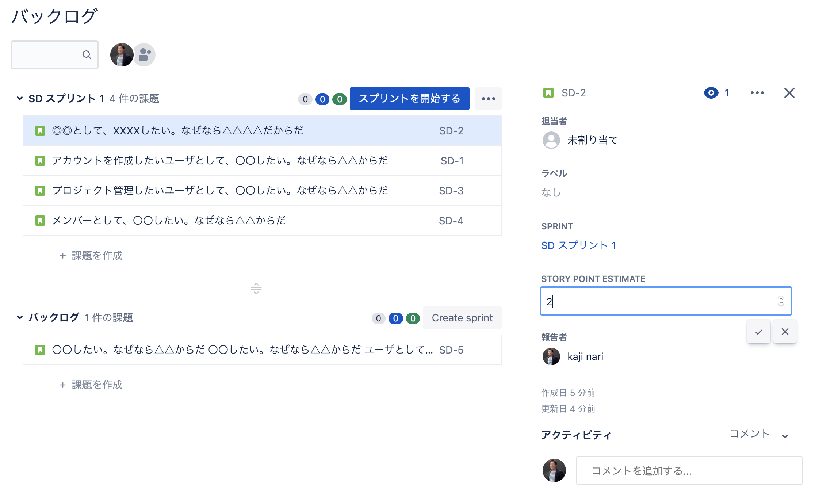Open the SD スプリント 1 sprint menu
The image size is (815, 504).
tap(489, 98)
